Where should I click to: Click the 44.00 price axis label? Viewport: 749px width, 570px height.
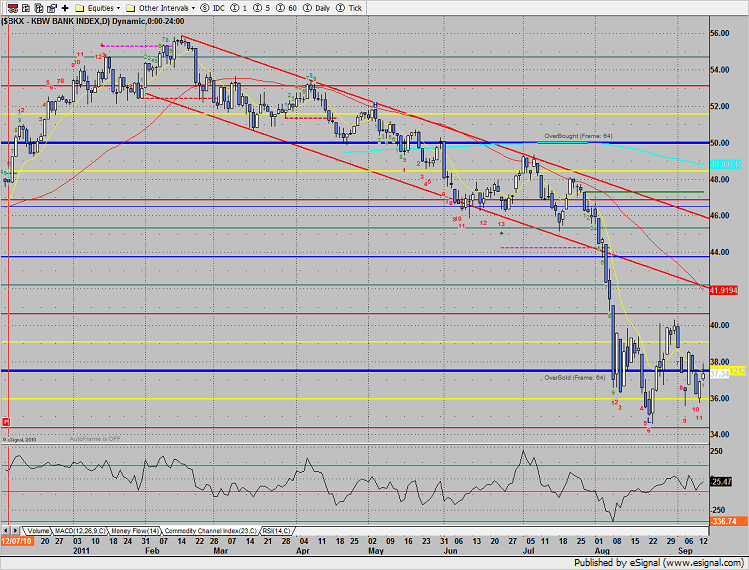pyautogui.click(x=720, y=252)
